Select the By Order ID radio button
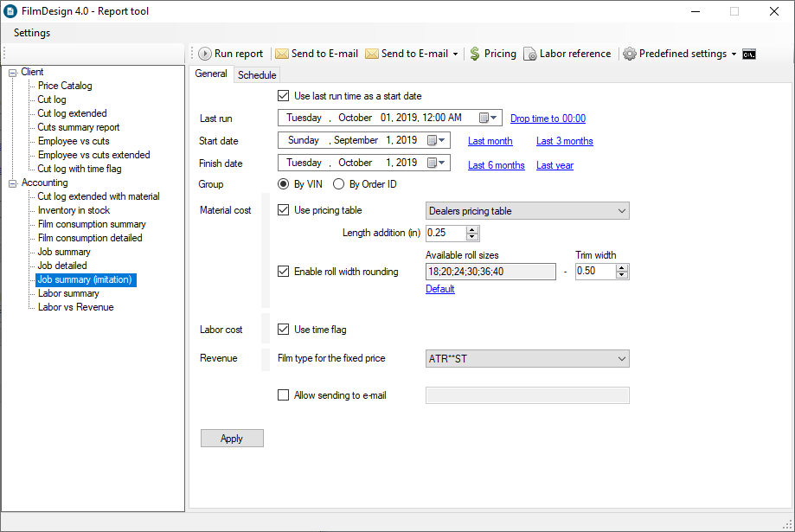The width and height of the screenshot is (795, 532). [338, 184]
